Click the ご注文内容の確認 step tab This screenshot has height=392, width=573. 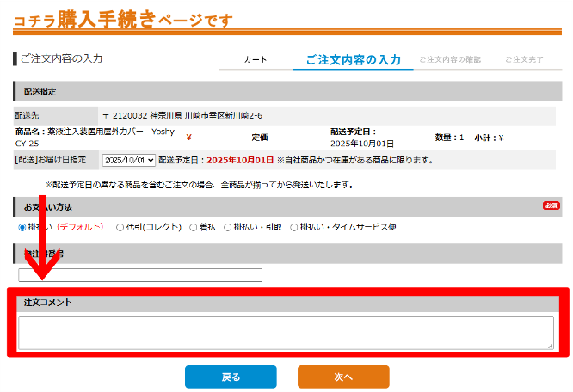coord(450,60)
